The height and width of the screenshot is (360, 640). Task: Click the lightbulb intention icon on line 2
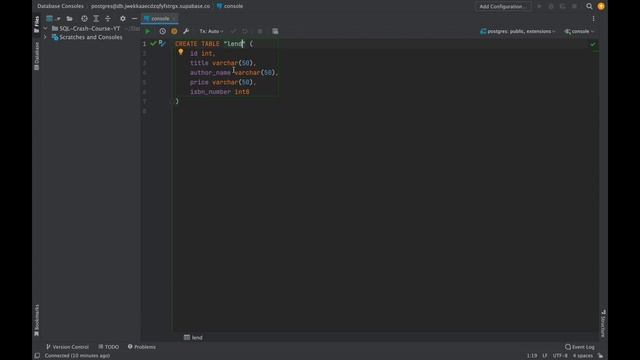[x=181, y=52]
